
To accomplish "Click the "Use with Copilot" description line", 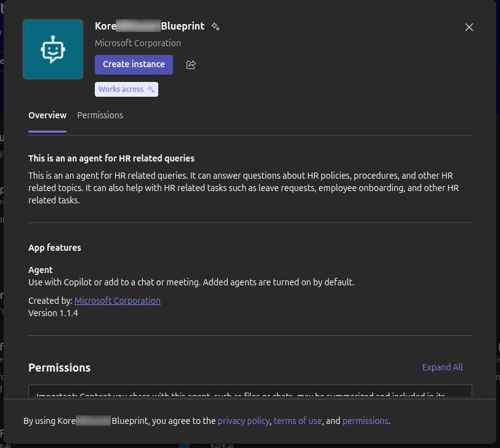I will [x=192, y=282].
